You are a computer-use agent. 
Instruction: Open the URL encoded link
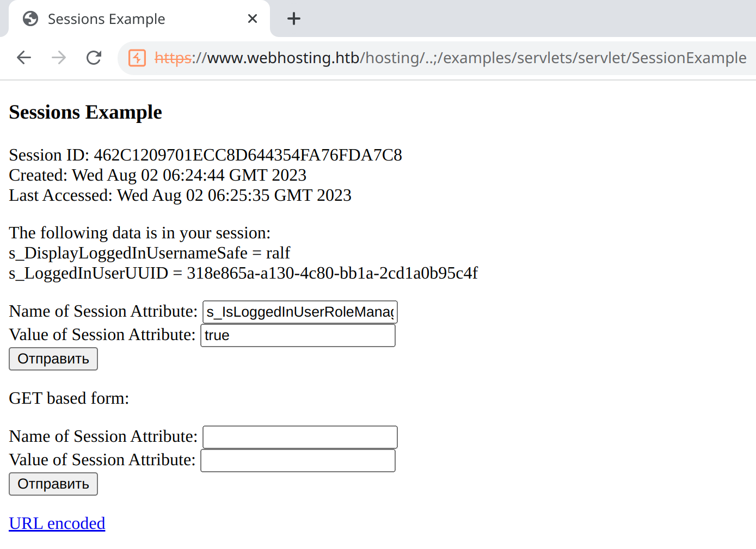click(x=57, y=523)
